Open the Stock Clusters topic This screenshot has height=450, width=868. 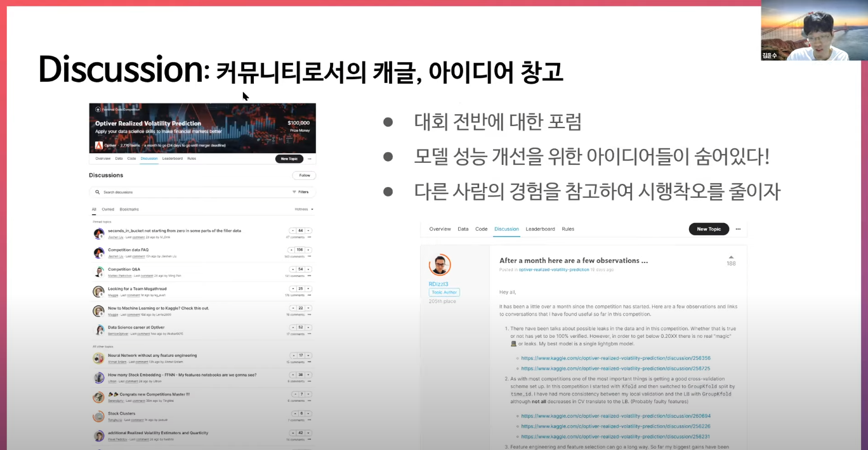(121, 413)
